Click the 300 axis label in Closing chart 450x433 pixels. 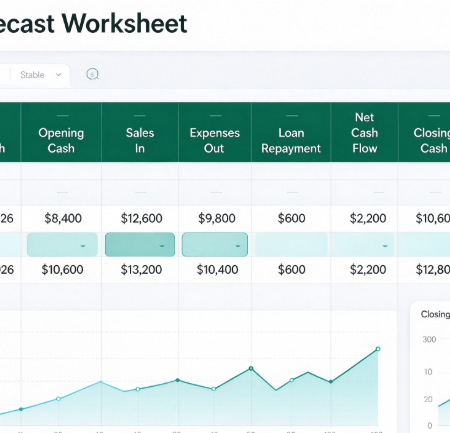point(429,339)
